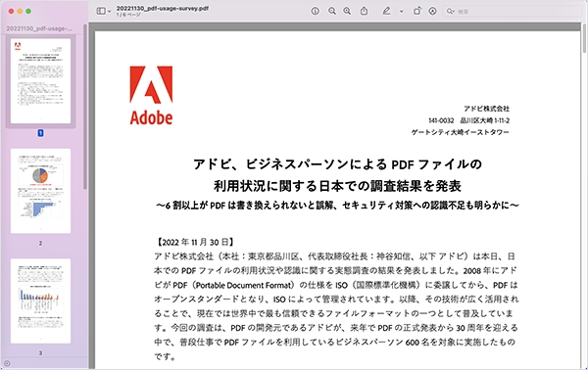The width and height of the screenshot is (588, 370).
Task: Open the search options magnifier menu
Action: 451,12
